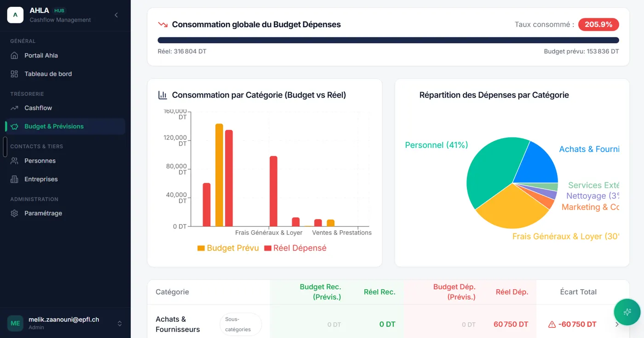Screen dimensions: 644x338
Task: Click the 60 750 DT Réel Dép. value
Action: pos(511,324)
